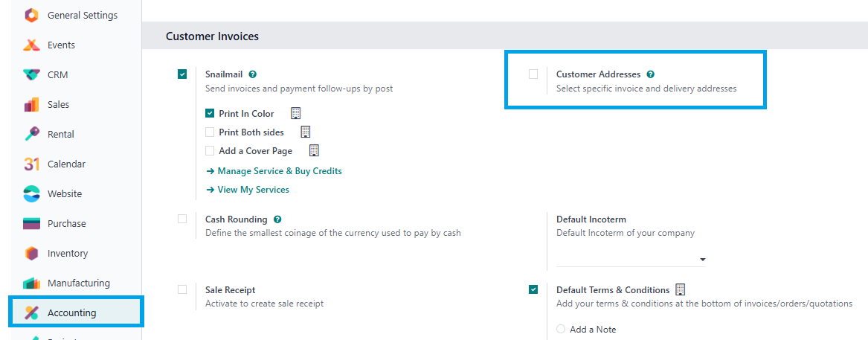Image resolution: width=868 pixels, height=340 pixels.
Task: Click help icon next to Cash Rounding
Action: pos(277,219)
